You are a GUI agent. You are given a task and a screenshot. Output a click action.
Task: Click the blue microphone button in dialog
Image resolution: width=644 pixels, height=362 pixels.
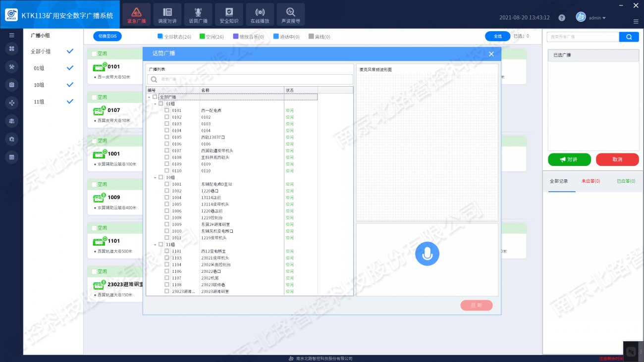pos(427,254)
